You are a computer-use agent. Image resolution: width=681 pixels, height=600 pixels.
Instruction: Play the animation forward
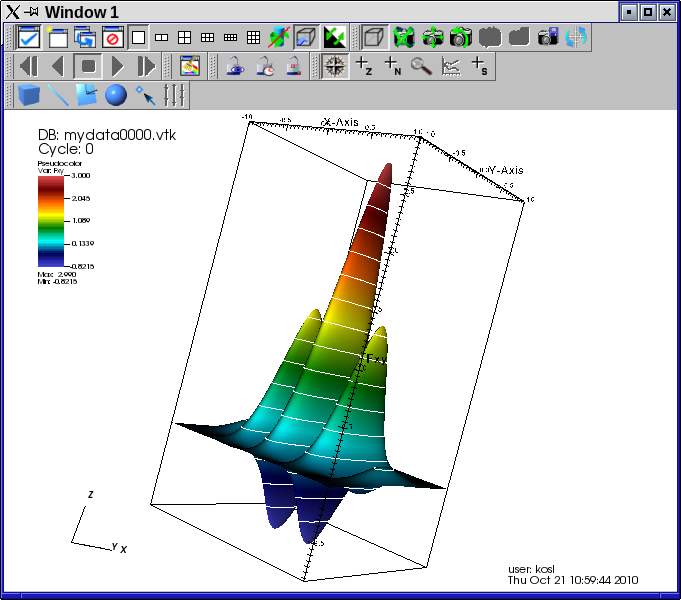[x=118, y=67]
